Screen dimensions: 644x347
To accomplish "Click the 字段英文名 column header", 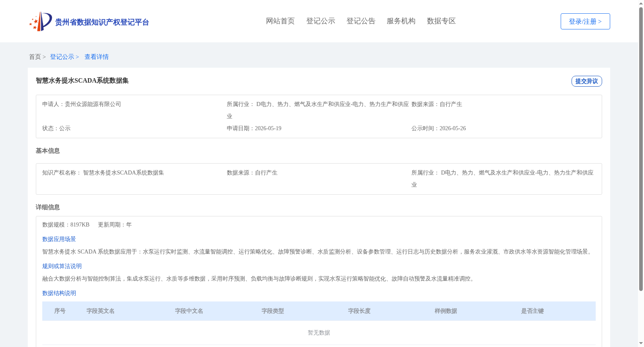I will pos(101,311).
